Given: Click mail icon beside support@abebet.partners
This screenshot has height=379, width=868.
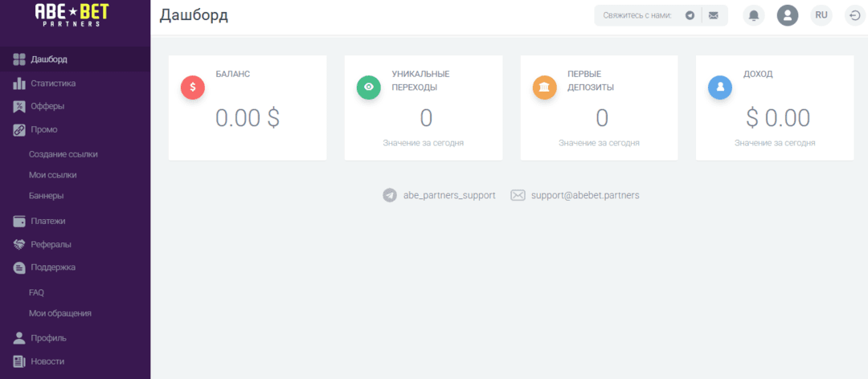Looking at the screenshot, I should [x=518, y=195].
